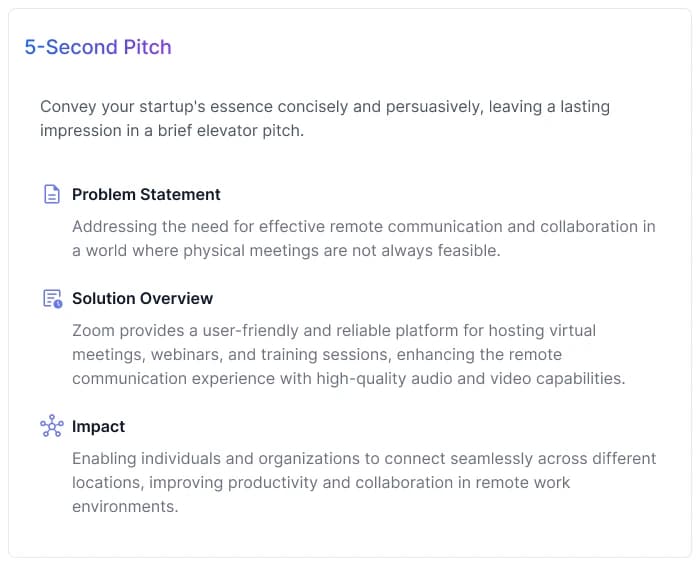700x566 pixels.
Task: Select the 5-Second Pitch title
Action: click(x=98, y=47)
